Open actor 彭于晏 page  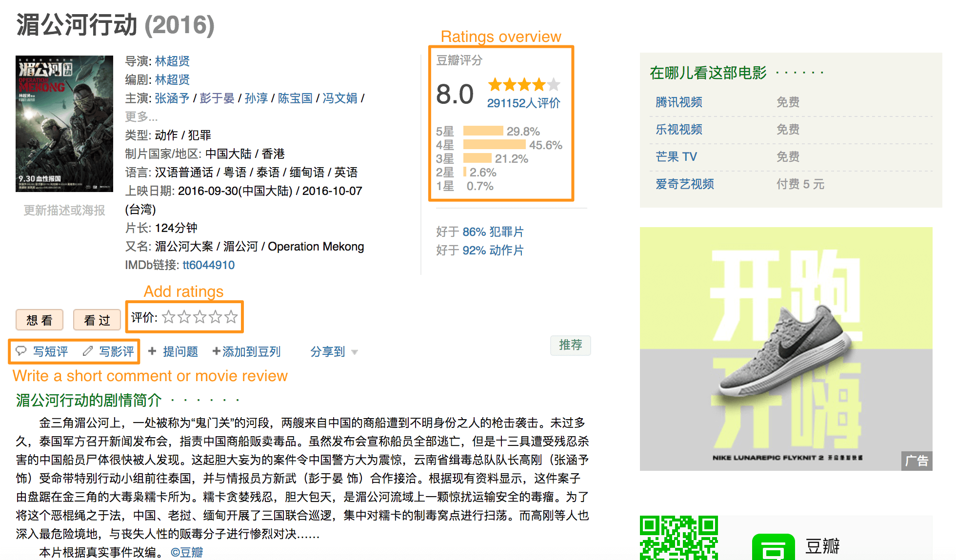coord(217,98)
